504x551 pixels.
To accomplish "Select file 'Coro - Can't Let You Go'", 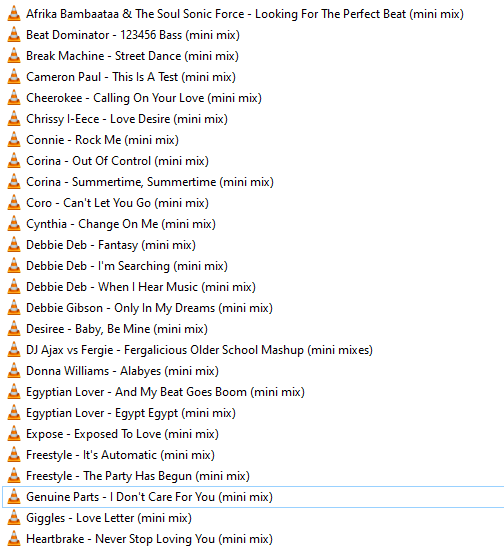I will point(117,203).
